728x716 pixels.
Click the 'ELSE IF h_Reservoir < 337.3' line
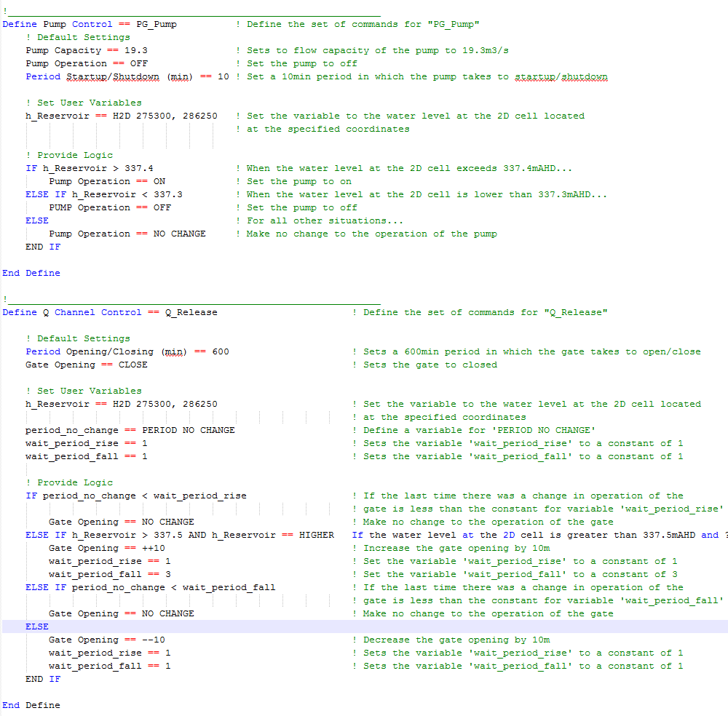[x=104, y=194]
